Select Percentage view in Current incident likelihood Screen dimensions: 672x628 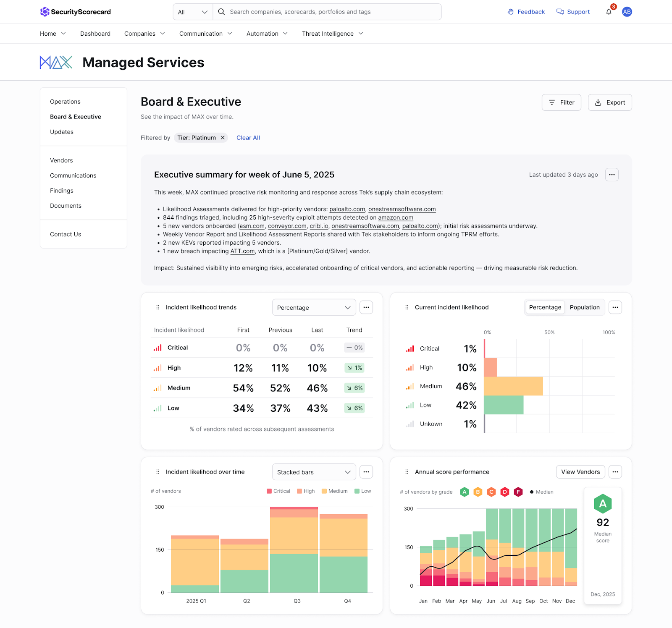(545, 307)
